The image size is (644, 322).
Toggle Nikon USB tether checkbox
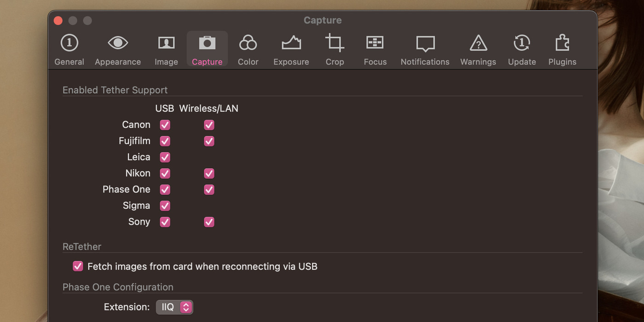point(165,173)
